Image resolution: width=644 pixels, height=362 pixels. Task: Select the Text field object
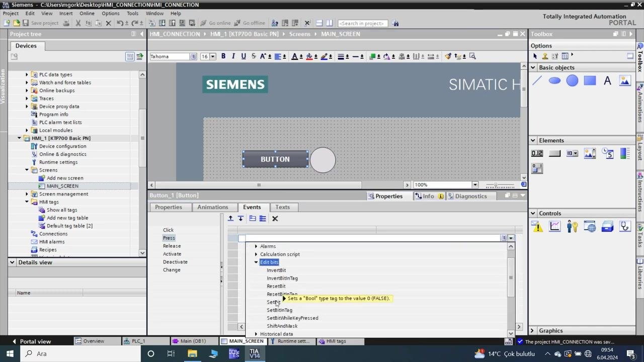coord(607,80)
